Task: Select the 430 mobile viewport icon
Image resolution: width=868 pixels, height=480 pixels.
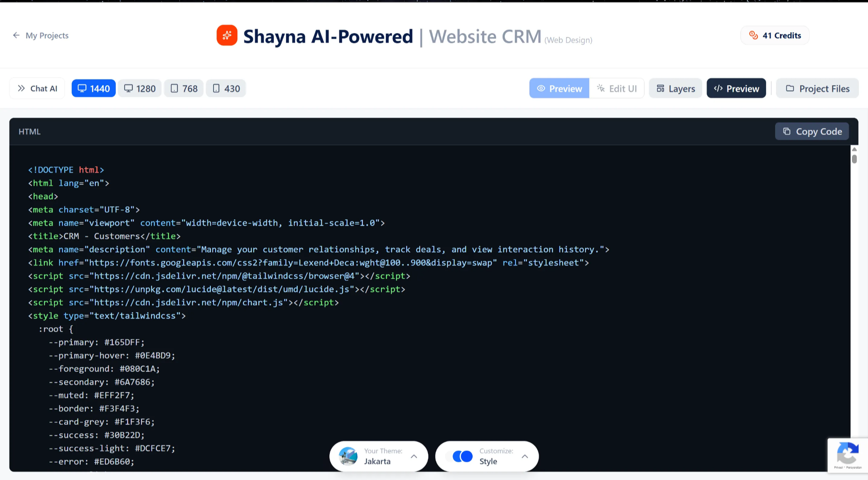Action: [217, 88]
